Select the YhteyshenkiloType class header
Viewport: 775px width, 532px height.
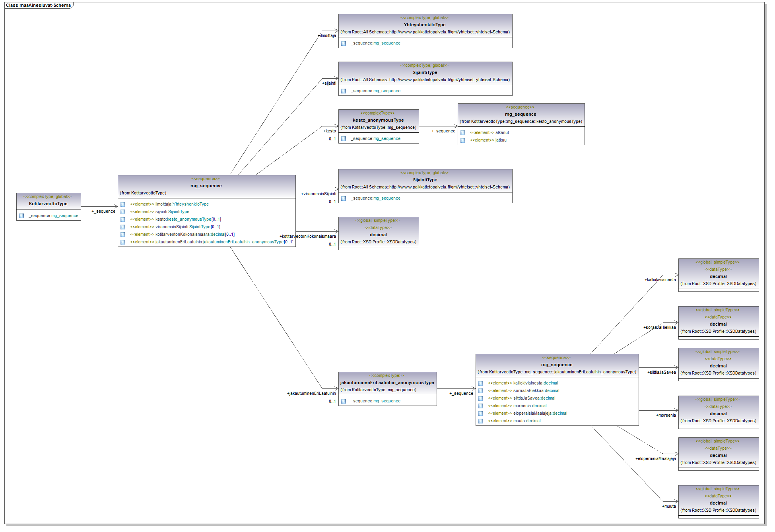pyautogui.click(x=425, y=25)
